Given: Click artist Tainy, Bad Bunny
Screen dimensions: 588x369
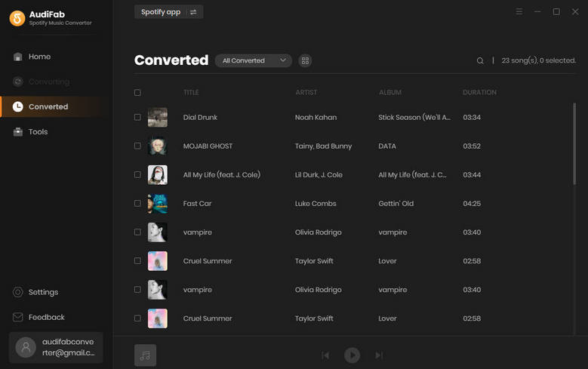Looking at the screenshot, I should pos(323,146).
